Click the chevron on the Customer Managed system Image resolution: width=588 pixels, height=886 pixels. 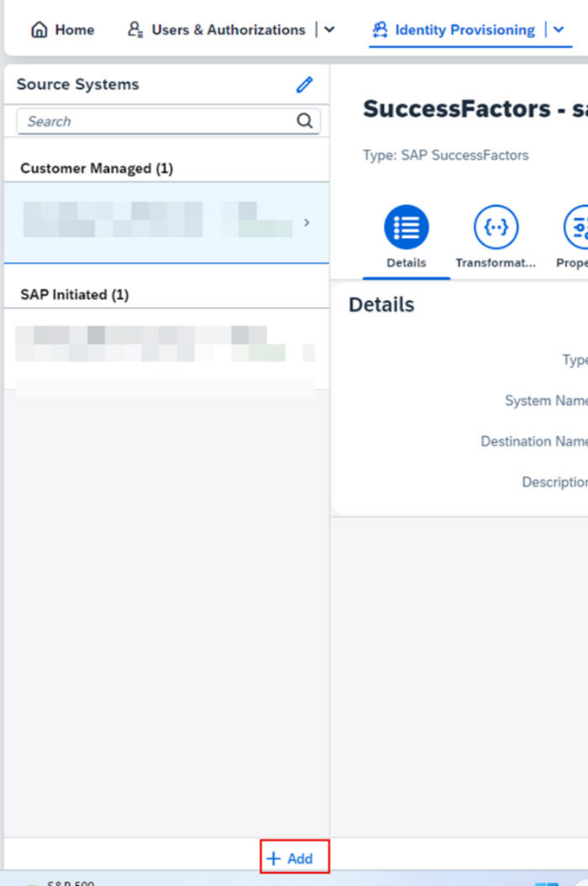click(306, 223)
